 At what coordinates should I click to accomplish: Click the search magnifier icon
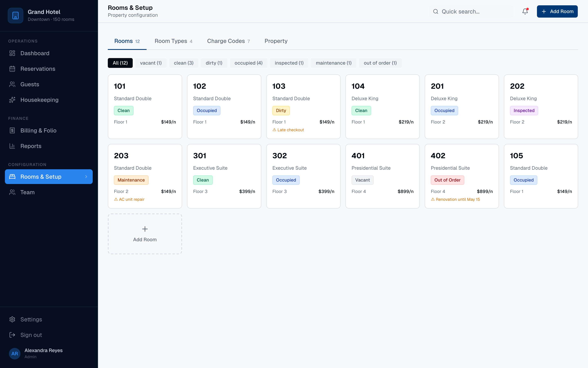pos(436,11)
